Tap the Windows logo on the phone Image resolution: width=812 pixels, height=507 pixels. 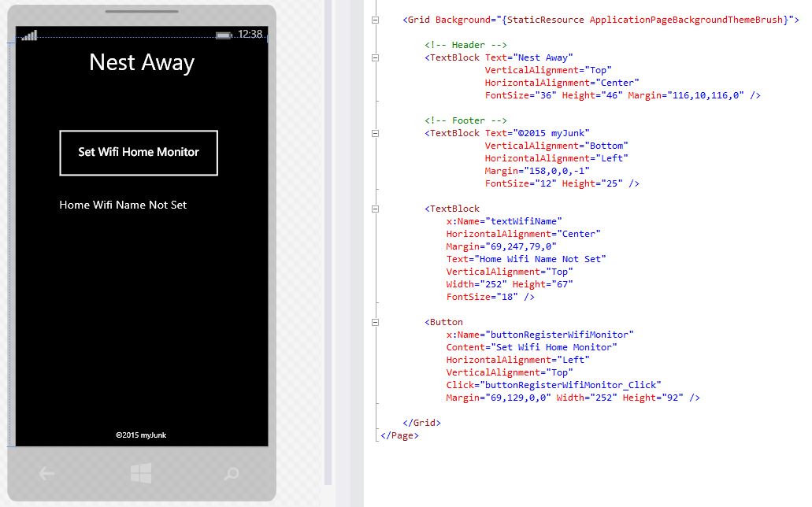click(141, 473)
